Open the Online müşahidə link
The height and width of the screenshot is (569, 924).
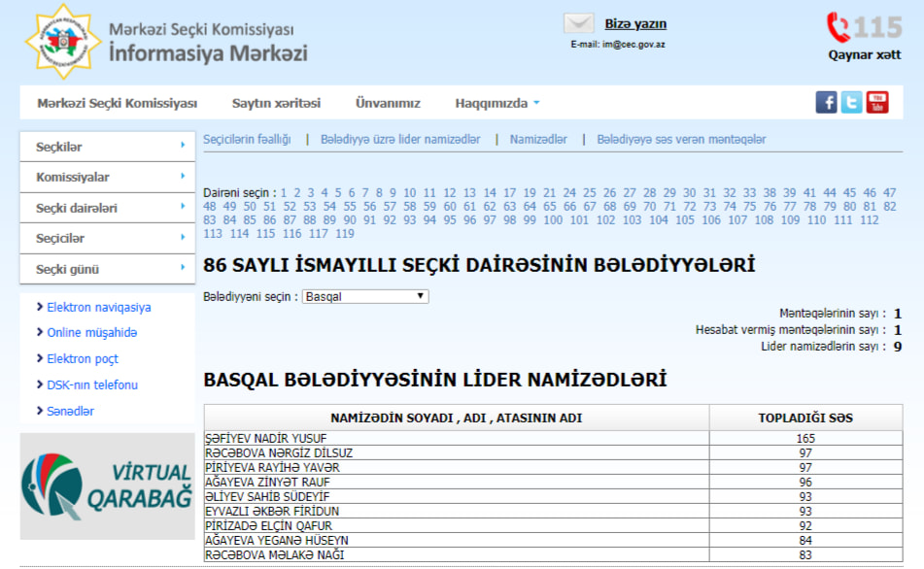pyautogui.click(x=91, y=333)
